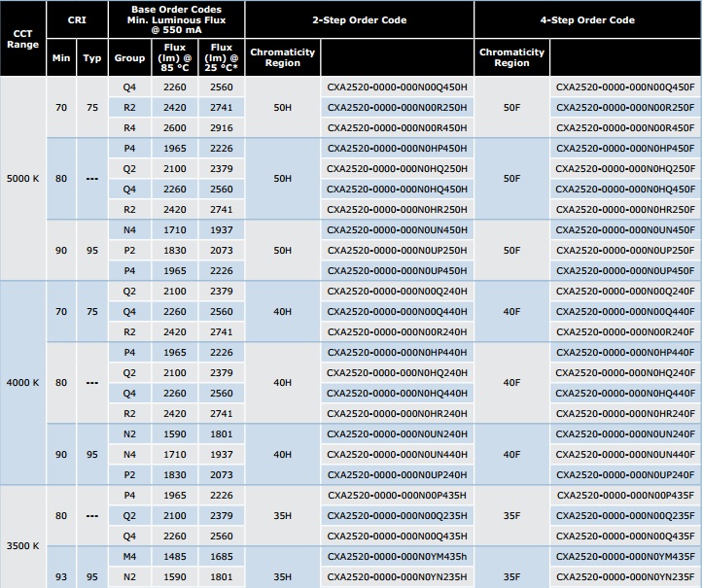703x588 pixels.
Task: Click the Group subheader cell
Action: [129, 58]
